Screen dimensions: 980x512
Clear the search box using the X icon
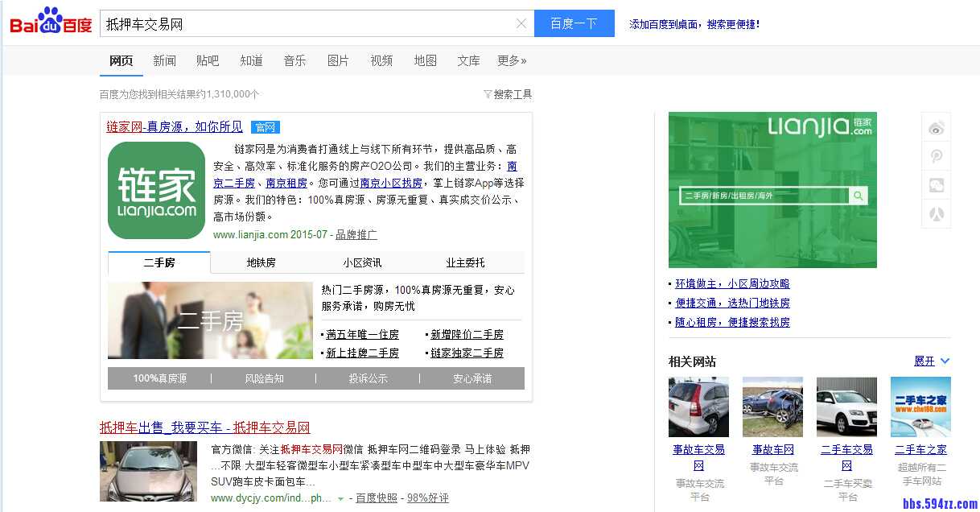coord(521,23)
